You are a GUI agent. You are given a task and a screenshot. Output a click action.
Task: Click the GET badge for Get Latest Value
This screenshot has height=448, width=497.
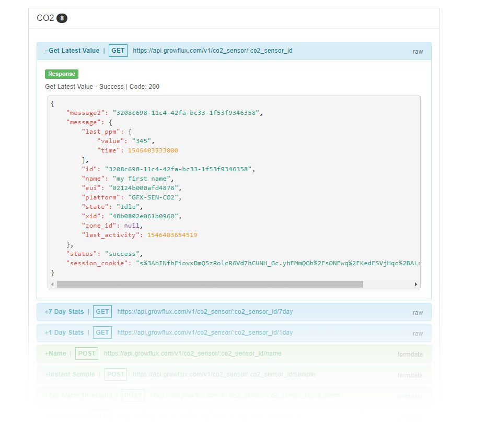click(118, 51)
